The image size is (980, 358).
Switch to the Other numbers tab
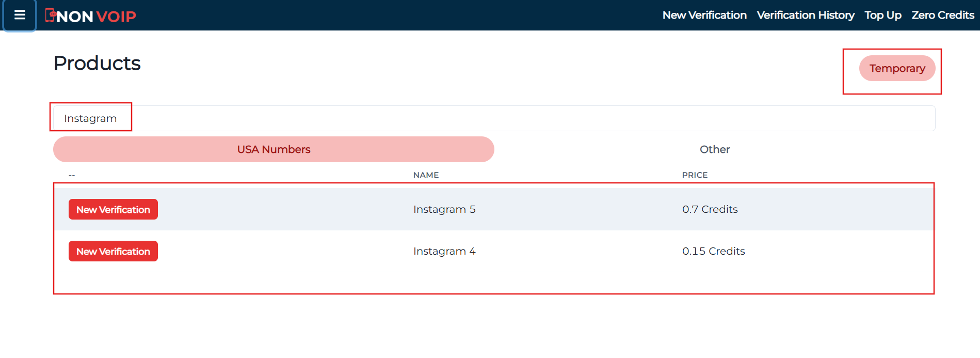coord(714,149)
